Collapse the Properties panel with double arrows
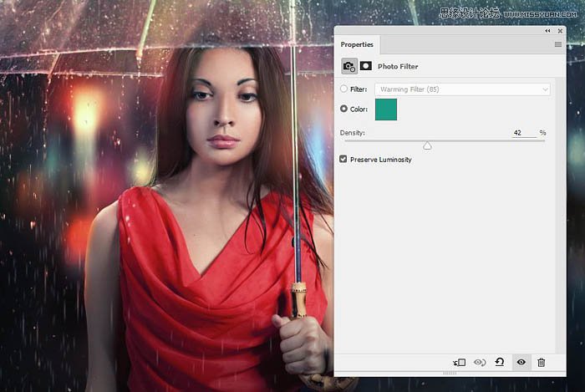This screenshot has height=392, width=585. click(x=547, y=31)
